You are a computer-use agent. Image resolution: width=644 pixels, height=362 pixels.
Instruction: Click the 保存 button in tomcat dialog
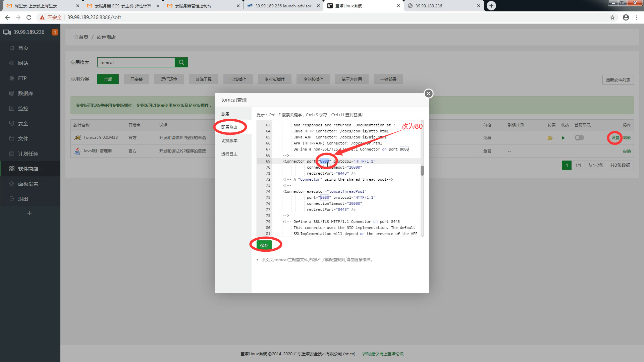click(x=264, y=245)
